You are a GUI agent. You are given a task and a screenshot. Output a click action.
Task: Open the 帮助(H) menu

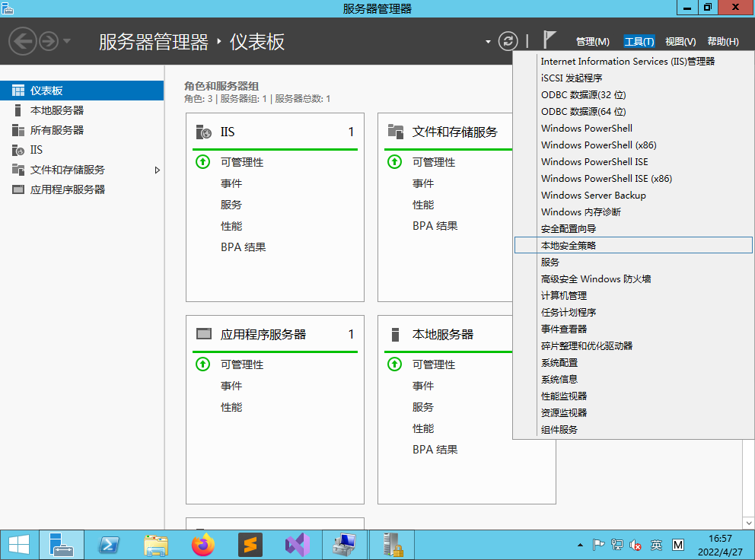[723, 42]
